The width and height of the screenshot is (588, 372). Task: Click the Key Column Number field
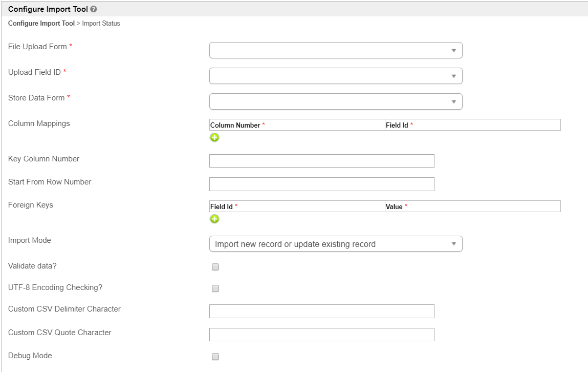pyautogui.click(x=321, y=161)
